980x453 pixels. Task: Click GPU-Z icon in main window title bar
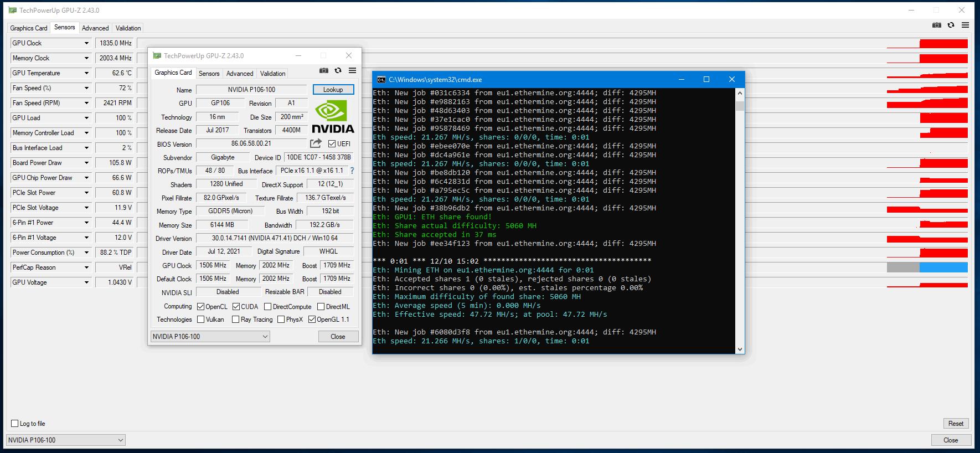[x=13, y=11]
